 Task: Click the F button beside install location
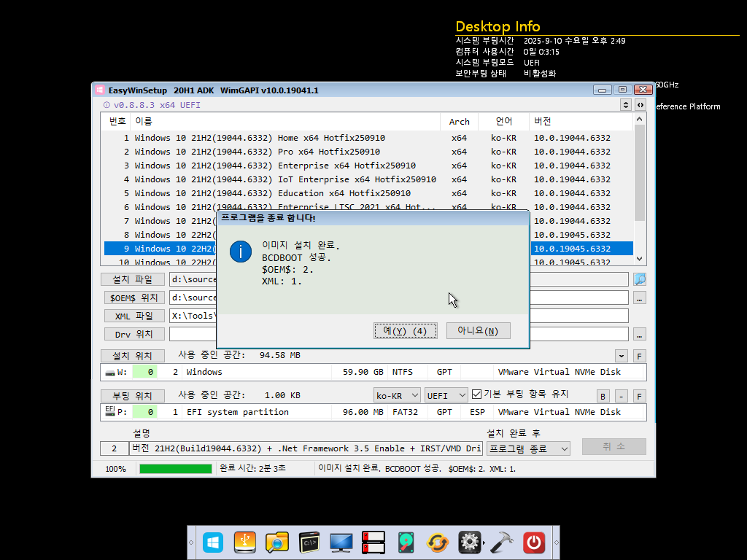coord(639,356)
